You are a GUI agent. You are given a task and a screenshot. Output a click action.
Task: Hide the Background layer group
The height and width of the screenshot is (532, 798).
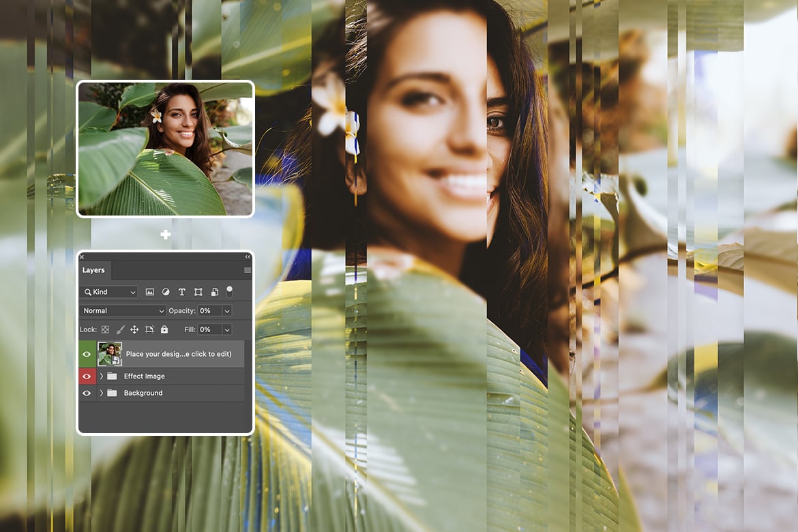pyautogui.click(x=87, y=393)
